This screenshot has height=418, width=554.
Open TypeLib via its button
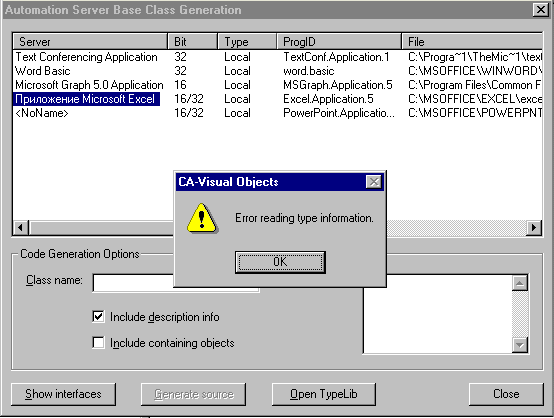323,394
